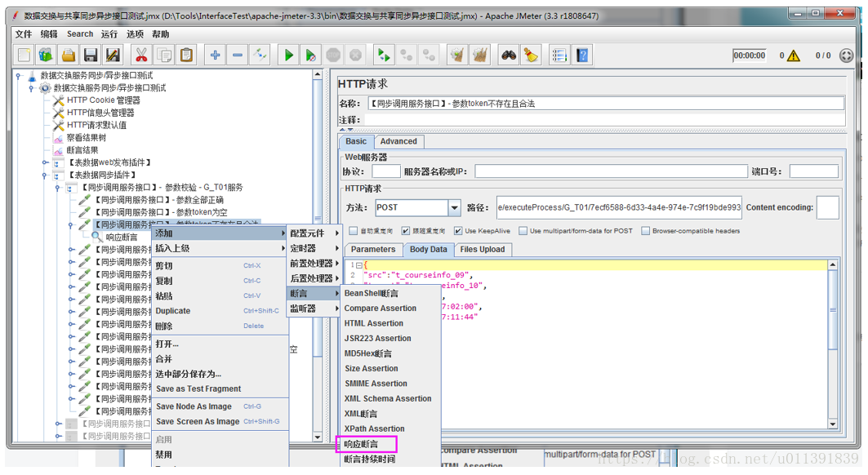Viewport: 868px width, 475px height.
Task: Toggle the Use KeepAlive checkbox
Action: (x=458, y=231)
